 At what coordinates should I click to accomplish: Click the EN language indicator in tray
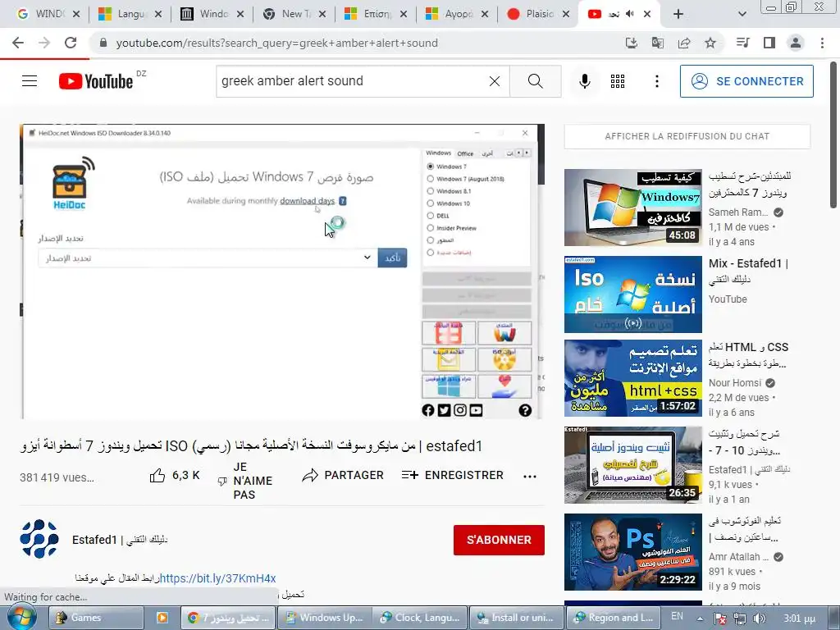click(677, 616)
